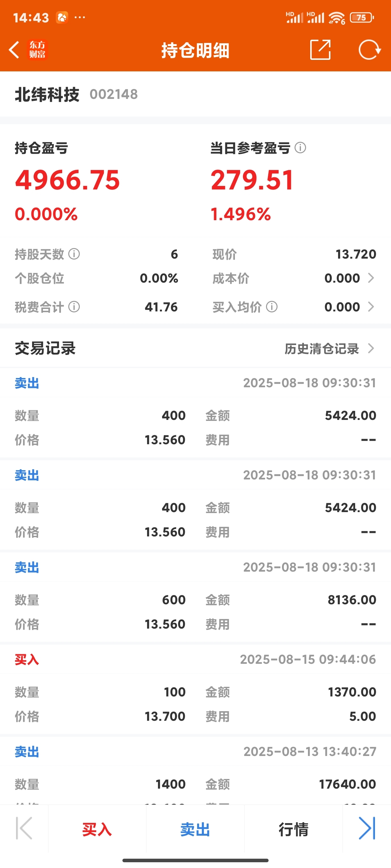Tap info icon beside 持股天数
Viewport: 391px width, 868px height.
74,254
